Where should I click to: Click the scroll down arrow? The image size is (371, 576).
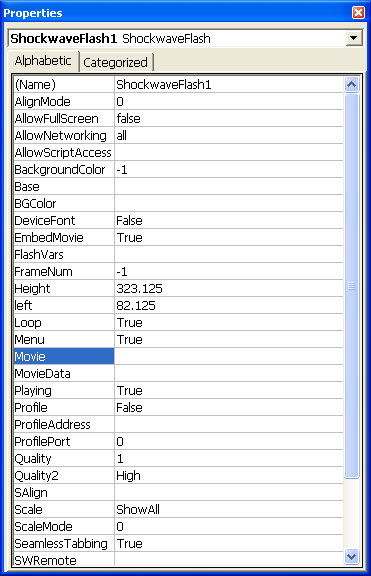coord(352,557)
